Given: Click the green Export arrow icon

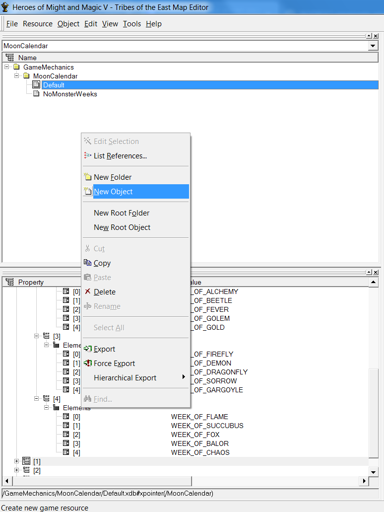Looking at the screenshot, I should [x=88, y=349].
